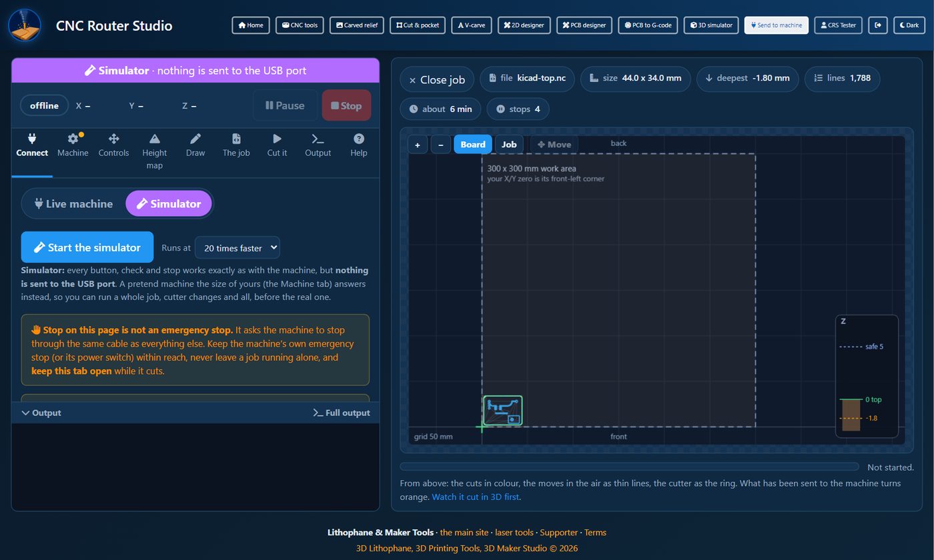Click the Move button in the viewer

554,145
